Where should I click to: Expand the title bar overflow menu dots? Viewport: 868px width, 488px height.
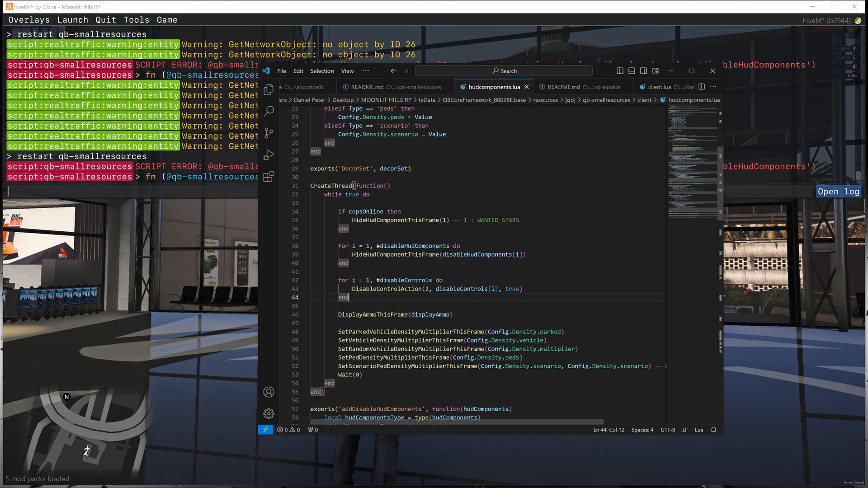(x=366, y=71)
